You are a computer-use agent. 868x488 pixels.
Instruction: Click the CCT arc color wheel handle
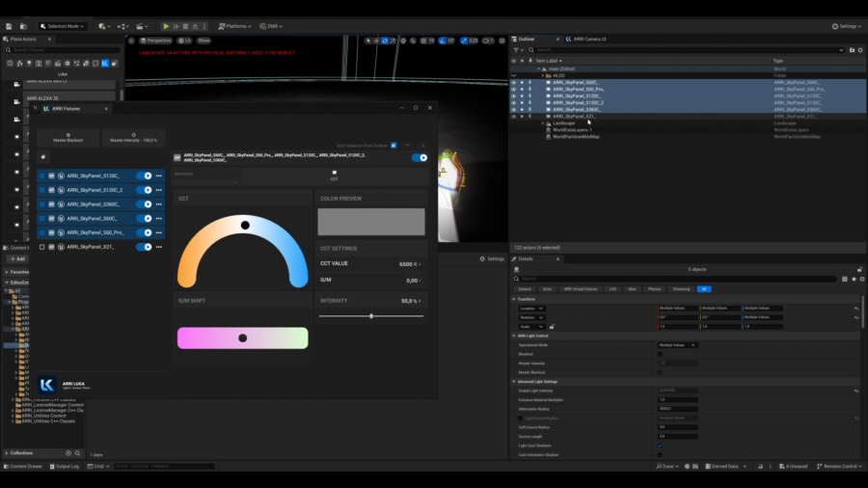click(245, 225)
